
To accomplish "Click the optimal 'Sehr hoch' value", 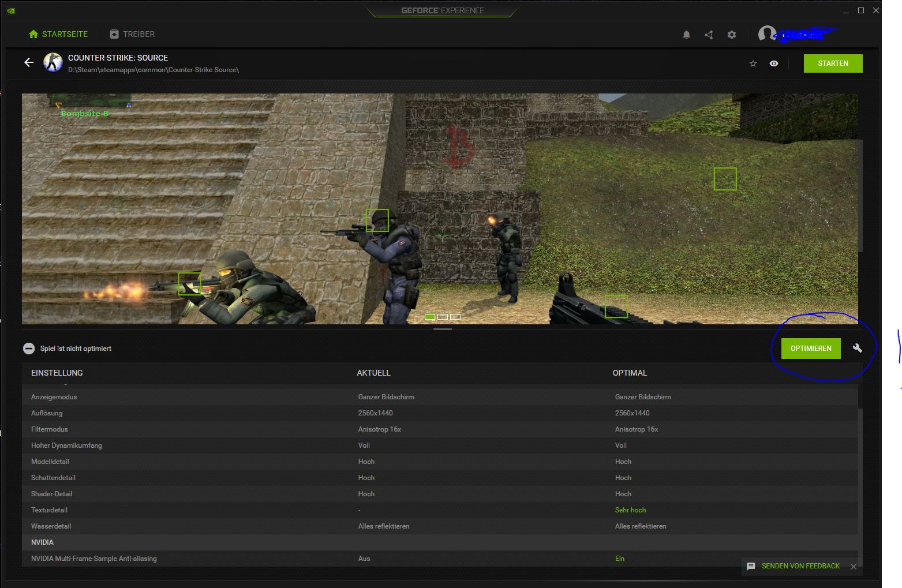I will pos(630,510).
